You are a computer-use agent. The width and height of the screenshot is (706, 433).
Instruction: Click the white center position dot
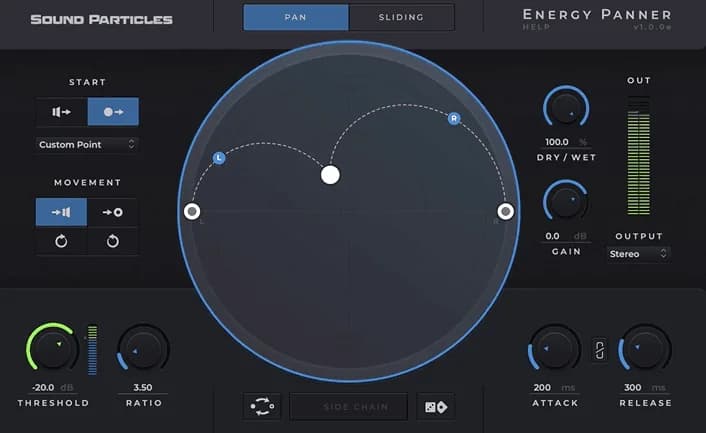click(330, 175)
